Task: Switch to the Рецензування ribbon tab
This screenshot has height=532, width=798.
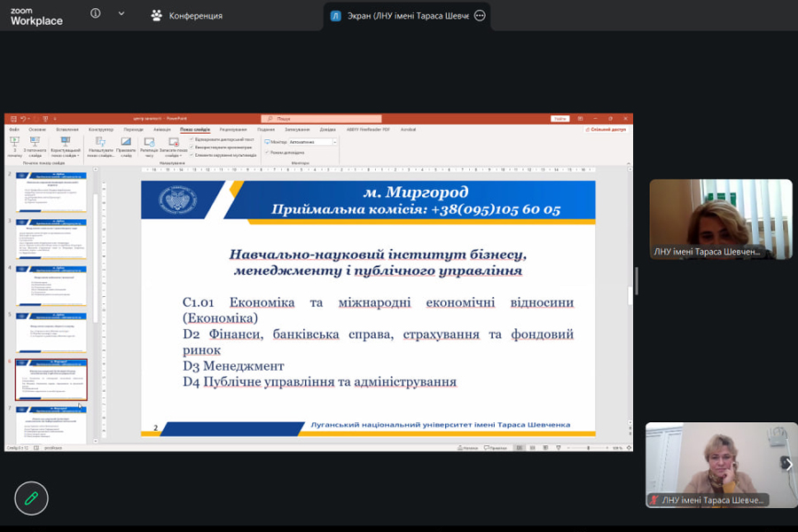Action: 233,129
